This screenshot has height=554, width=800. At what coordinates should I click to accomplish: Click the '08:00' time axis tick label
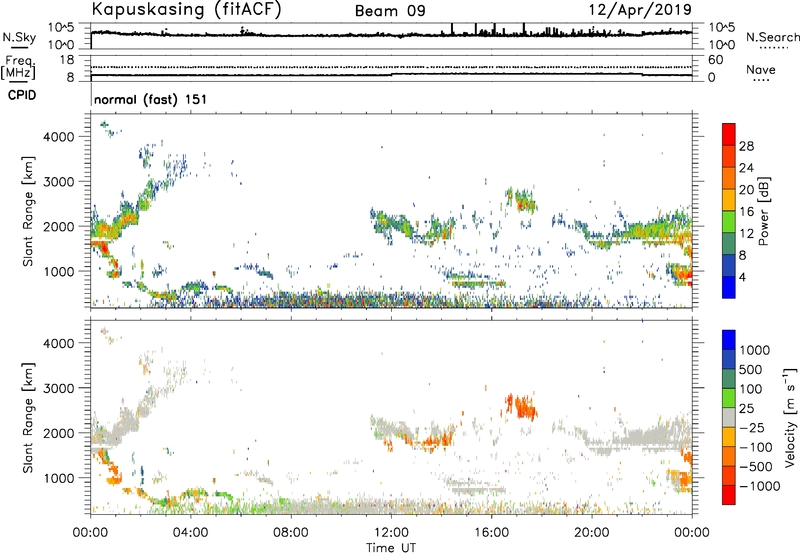[x=291, y=533]
